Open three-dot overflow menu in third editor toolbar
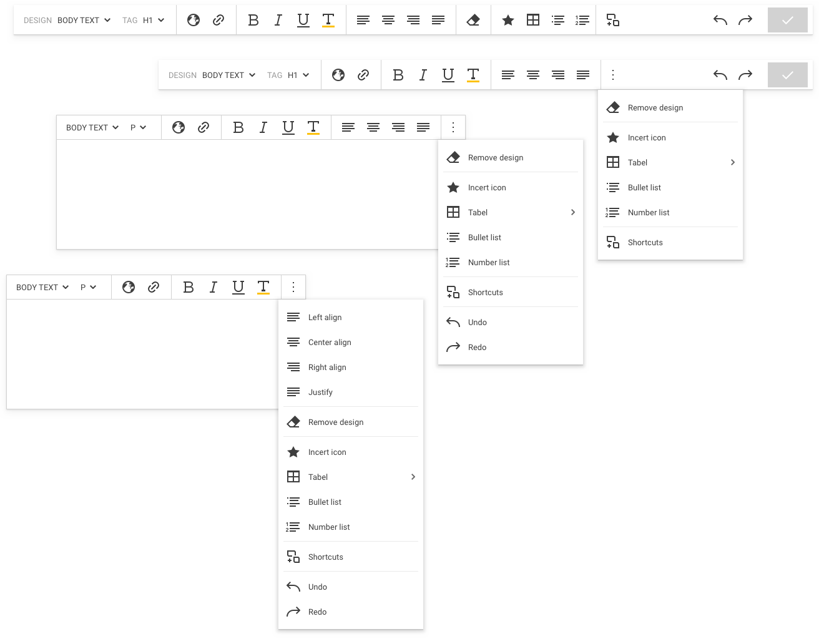This screenshot has height=644, width=819. pos(453,127)
